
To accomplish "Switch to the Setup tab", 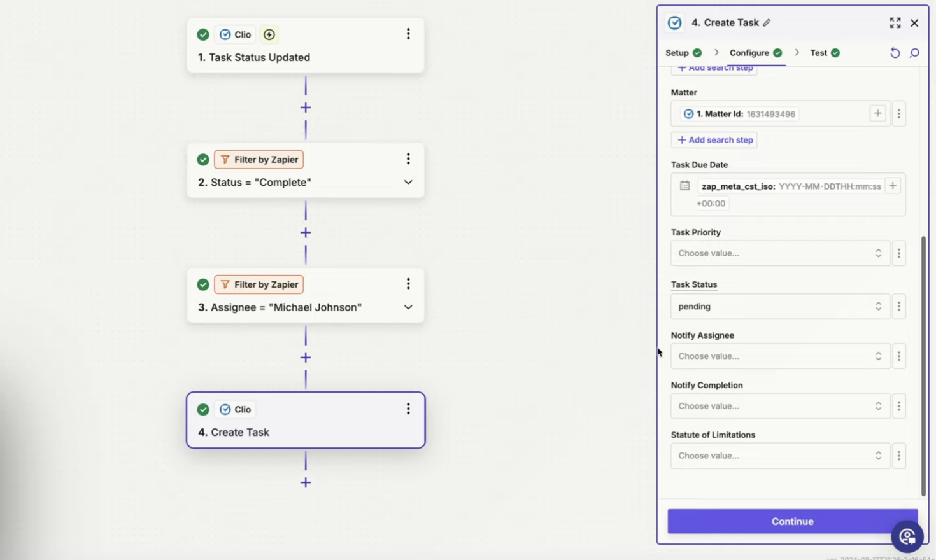I will 677,53.
